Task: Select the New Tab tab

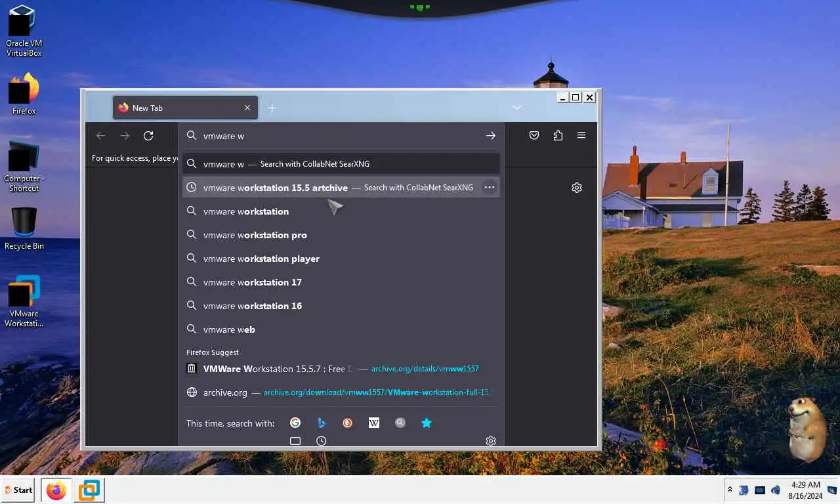Action: coord(185,108)
